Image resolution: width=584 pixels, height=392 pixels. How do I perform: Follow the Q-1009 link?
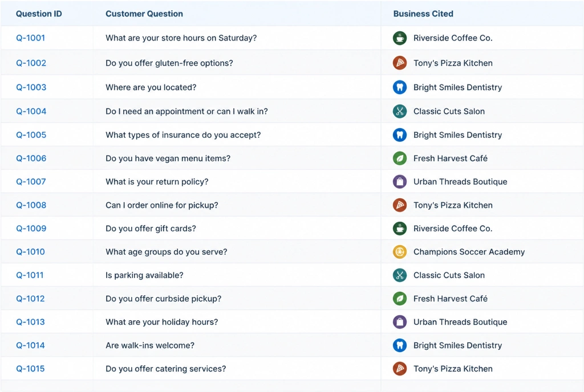click(31, 228)
